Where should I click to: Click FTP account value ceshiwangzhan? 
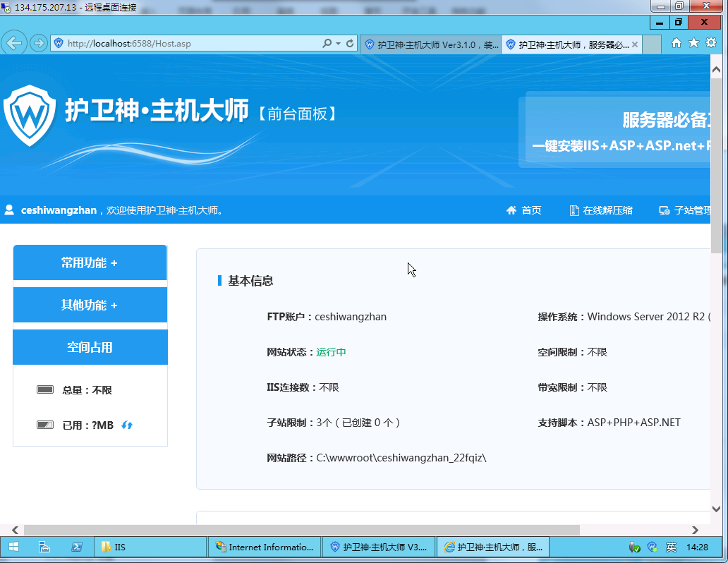(351, 317)
